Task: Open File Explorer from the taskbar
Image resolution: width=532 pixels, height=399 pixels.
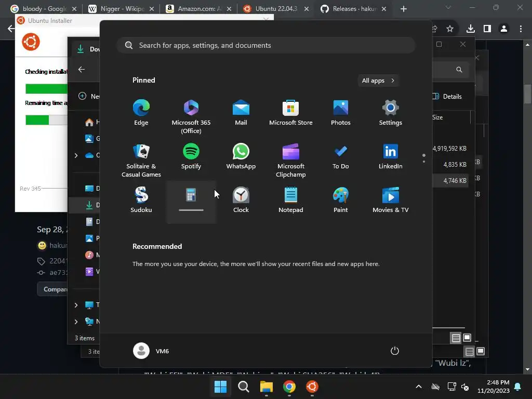Action: click(x=267, y=387)
